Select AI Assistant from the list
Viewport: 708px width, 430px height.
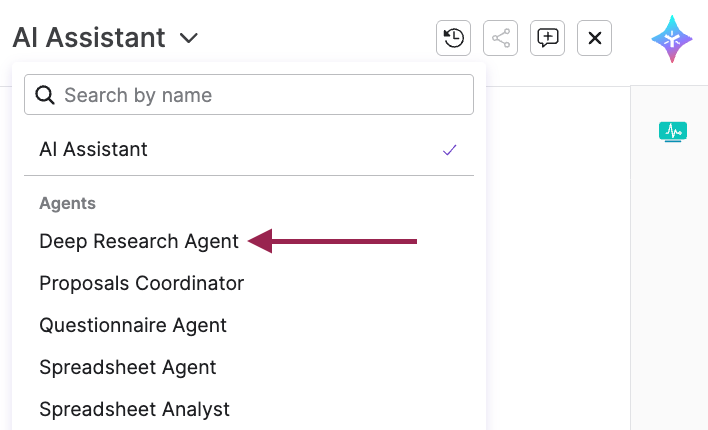coord(94,149)
